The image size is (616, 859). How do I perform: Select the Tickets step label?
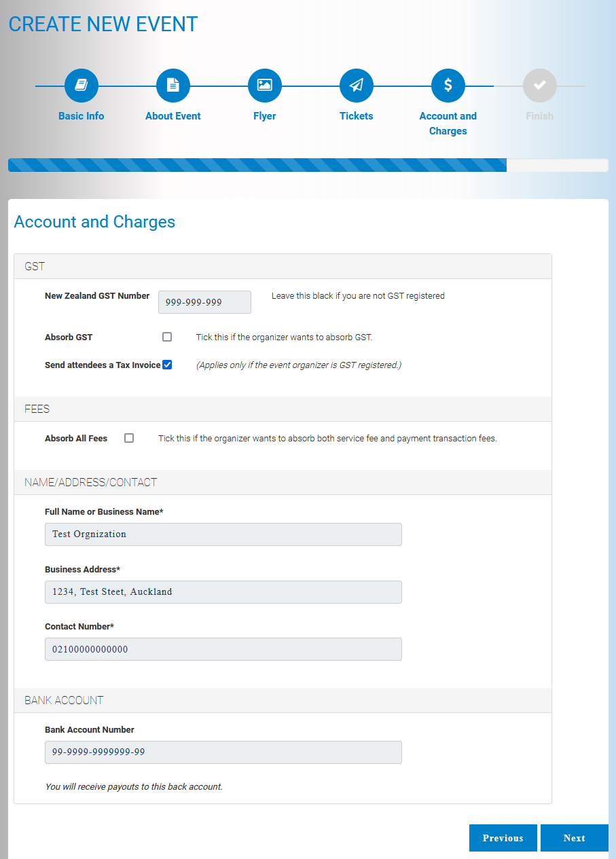(356, 116)
